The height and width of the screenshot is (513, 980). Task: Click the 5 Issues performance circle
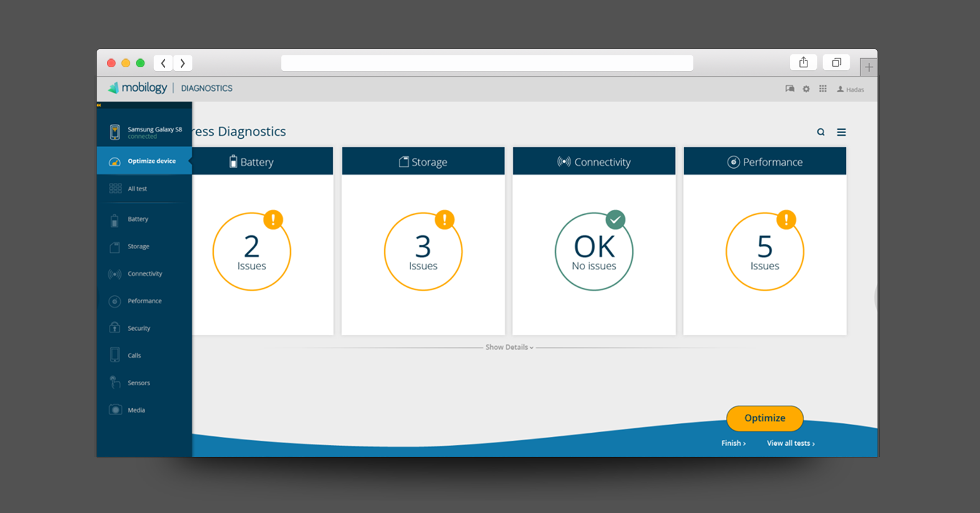[765, 252]
